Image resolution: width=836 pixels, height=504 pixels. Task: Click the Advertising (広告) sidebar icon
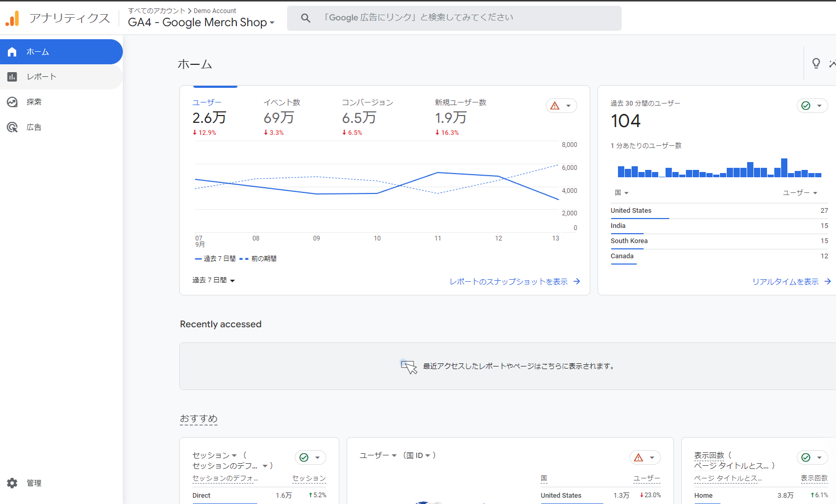click(12, 127)
